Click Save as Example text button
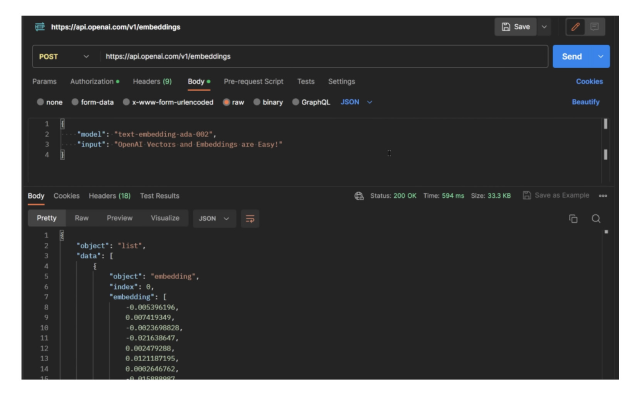Image resolution: width=640 pixels, height=397 pixels. point(562,195)
